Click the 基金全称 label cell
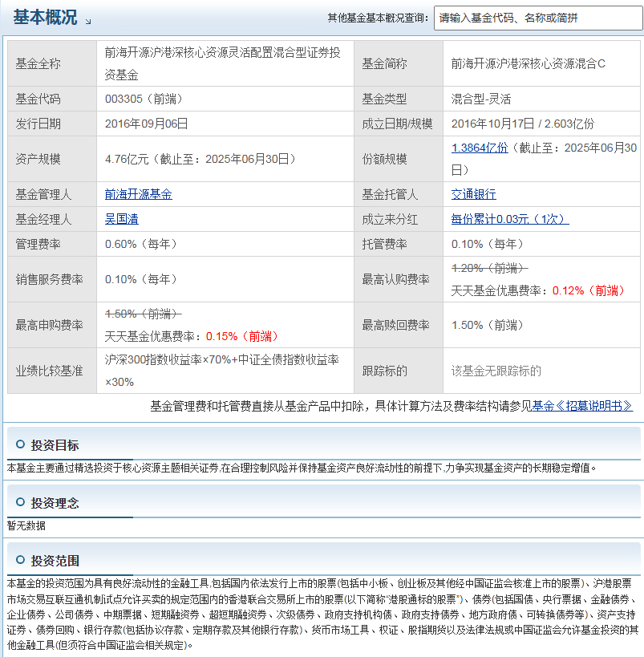Viewport: 644px width, 657px height. 52,63
